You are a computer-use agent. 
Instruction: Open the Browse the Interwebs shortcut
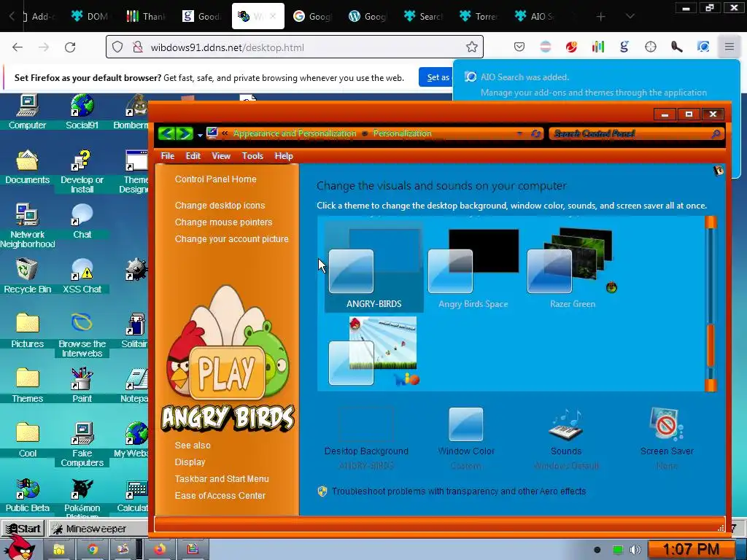tap(82, 335)
